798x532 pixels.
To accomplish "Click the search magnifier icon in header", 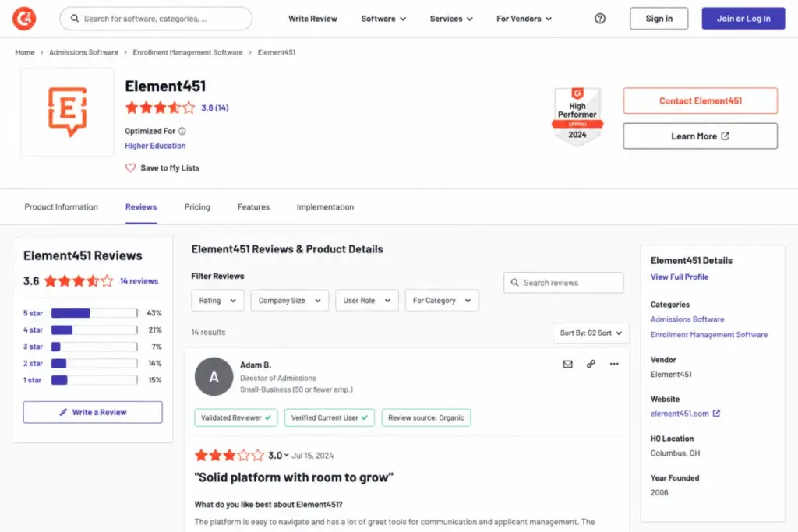I will pyautogui.click(x=74, y=19).
